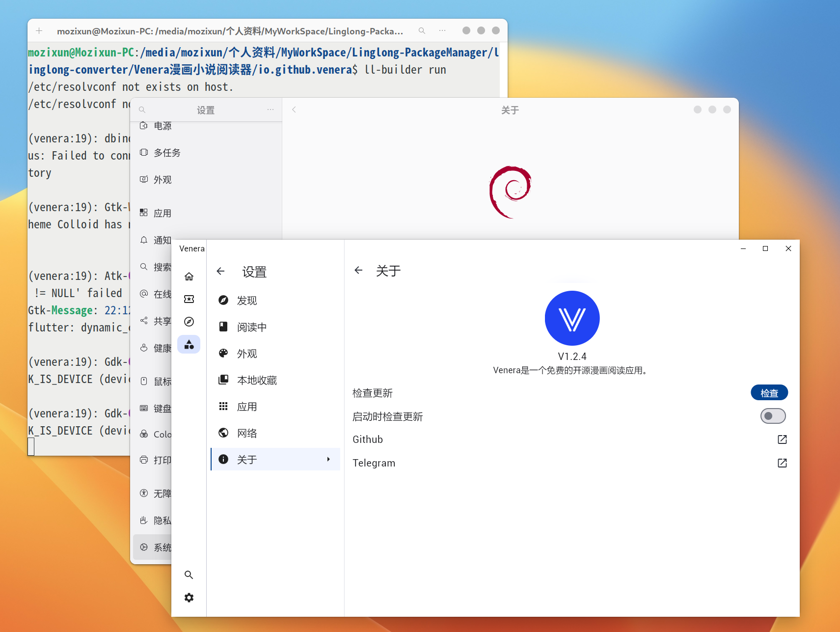Image resolution: width=840 pixels, height=632 pixels.
Task: Select 多任务 in system settings sidebar
Action: pos(206,153)
